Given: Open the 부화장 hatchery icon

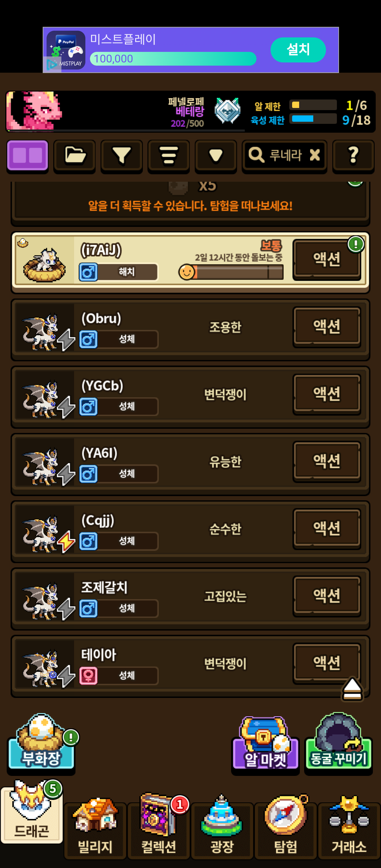Looking at the screenshot, I should click(x=41, y=743).
